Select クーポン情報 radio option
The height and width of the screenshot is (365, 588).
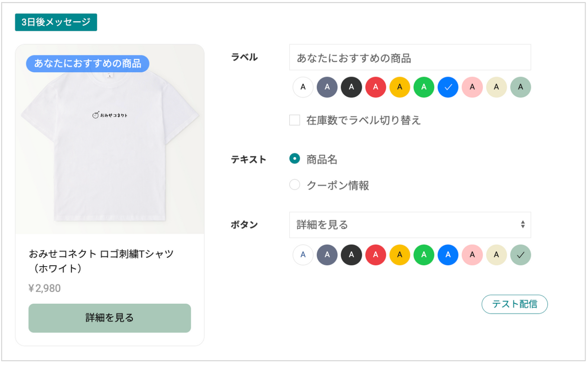pyautogui.click(x=294, y=185)
